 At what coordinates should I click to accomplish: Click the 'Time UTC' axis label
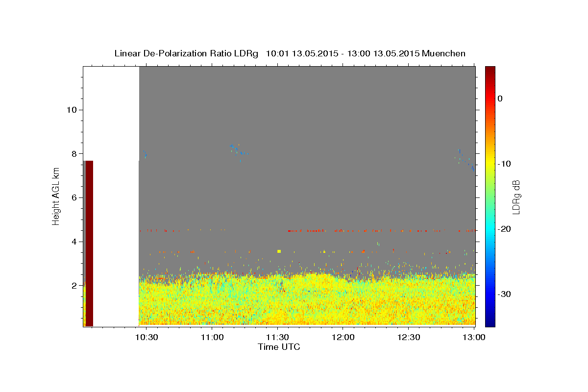pyautogui.click(x=279, y=347)
